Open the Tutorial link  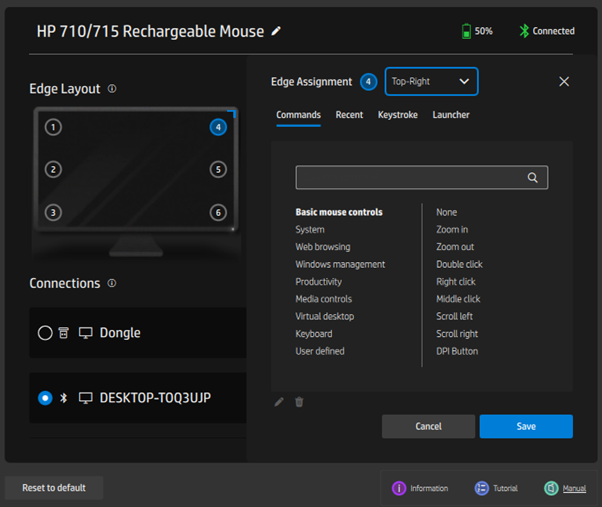point(505,488)
